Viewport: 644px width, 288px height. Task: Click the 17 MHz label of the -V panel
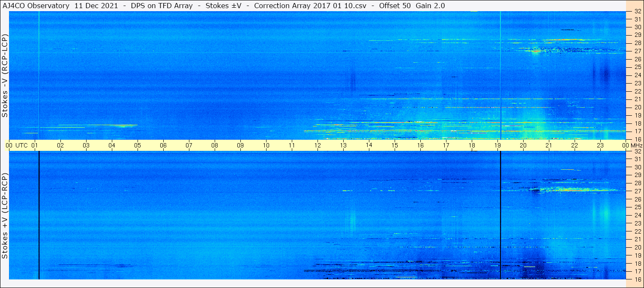[x=638, y=132]
